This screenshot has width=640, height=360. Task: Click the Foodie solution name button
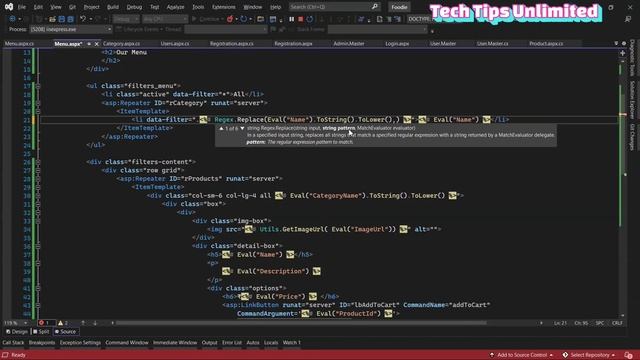coord(399,7)
